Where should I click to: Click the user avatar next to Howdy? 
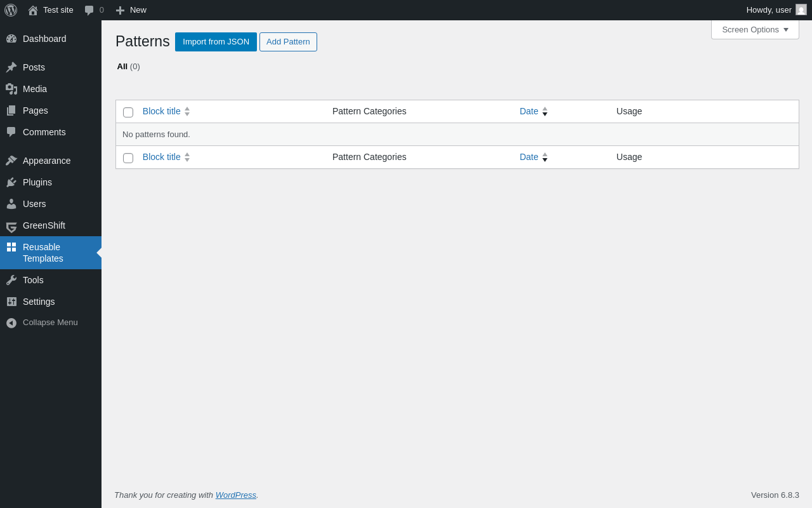(x=801, y=10)
